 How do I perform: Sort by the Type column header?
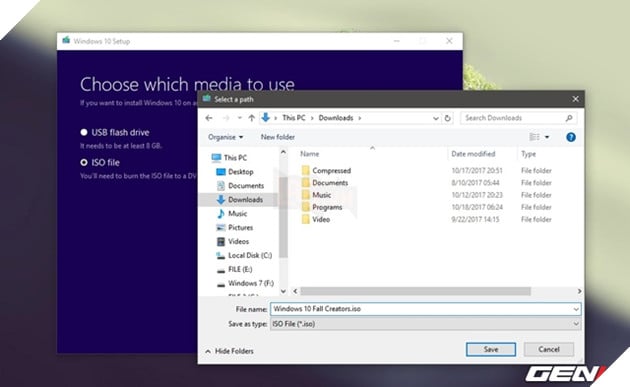[528, 154]
